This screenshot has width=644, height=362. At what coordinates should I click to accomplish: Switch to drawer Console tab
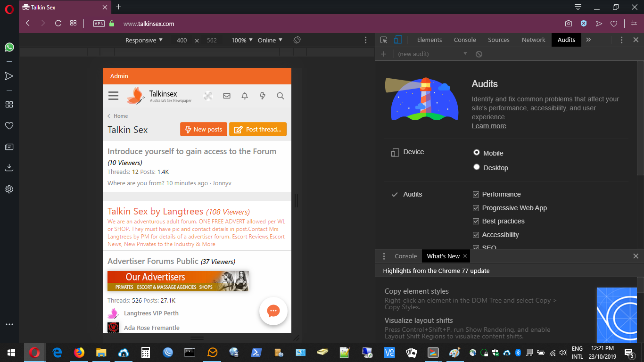click(406, 256)
